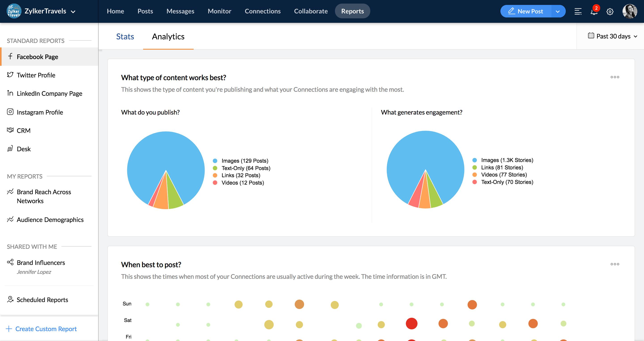Open the lines menu icon in header
This screenshot has height=341, width=644.
tap(578, 11)
